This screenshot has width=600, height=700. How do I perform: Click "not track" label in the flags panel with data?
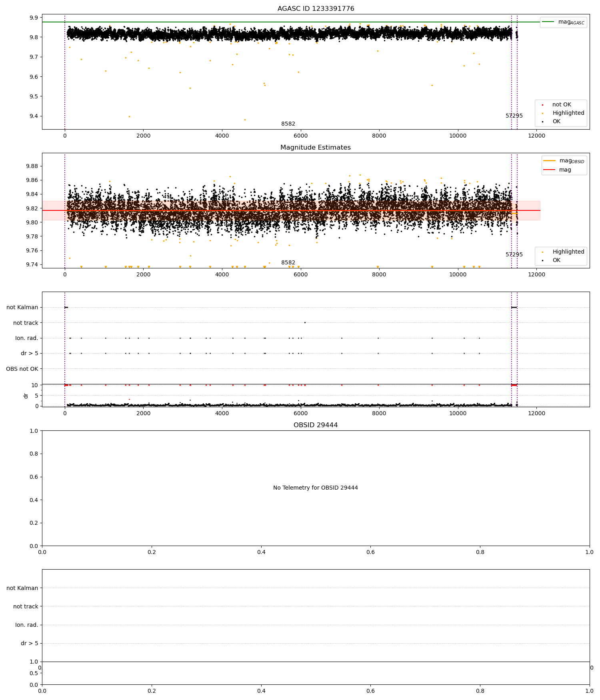pyautogui.click(x=26, y=323)
